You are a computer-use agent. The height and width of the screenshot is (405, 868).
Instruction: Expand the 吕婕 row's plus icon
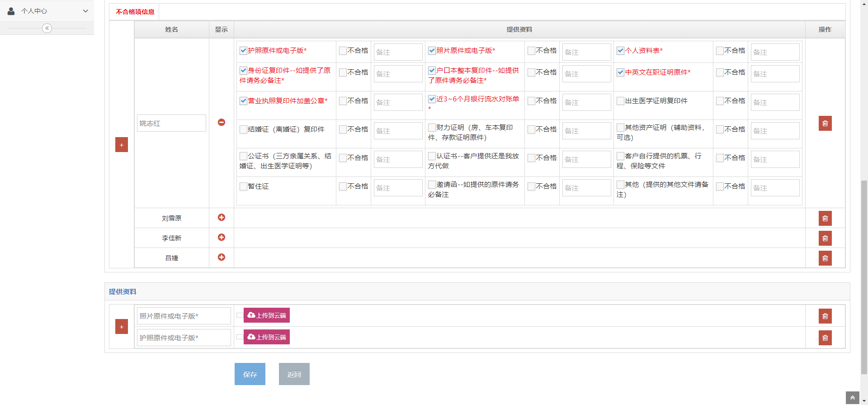point(222,257)
